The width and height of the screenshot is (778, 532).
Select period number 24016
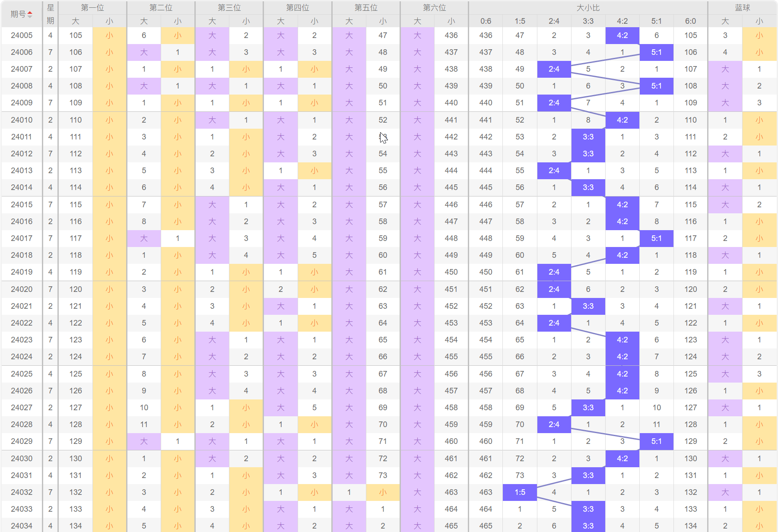[22, 222]
